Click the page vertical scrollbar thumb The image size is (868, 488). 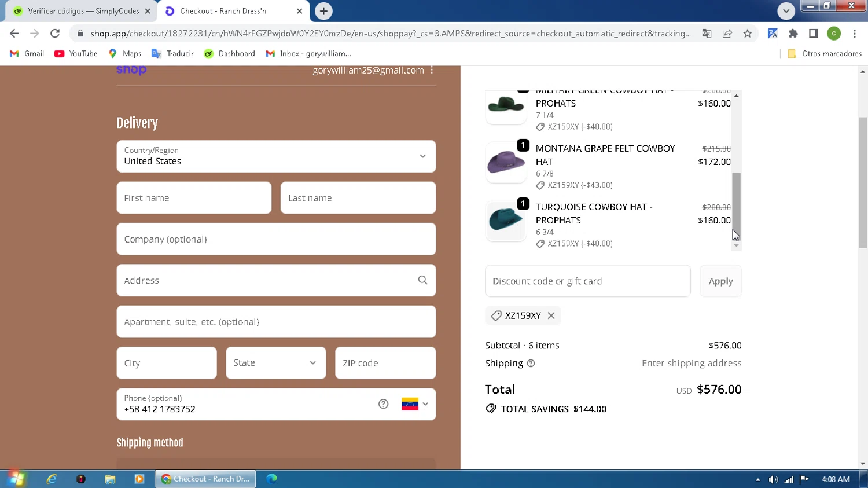(863, 182)
